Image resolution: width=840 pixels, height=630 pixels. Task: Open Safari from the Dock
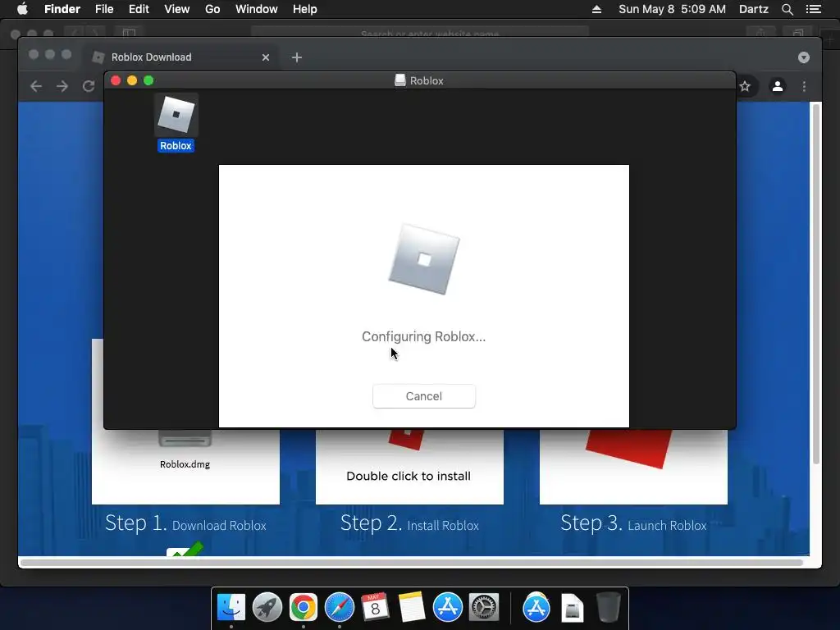[x=339, y=608]
